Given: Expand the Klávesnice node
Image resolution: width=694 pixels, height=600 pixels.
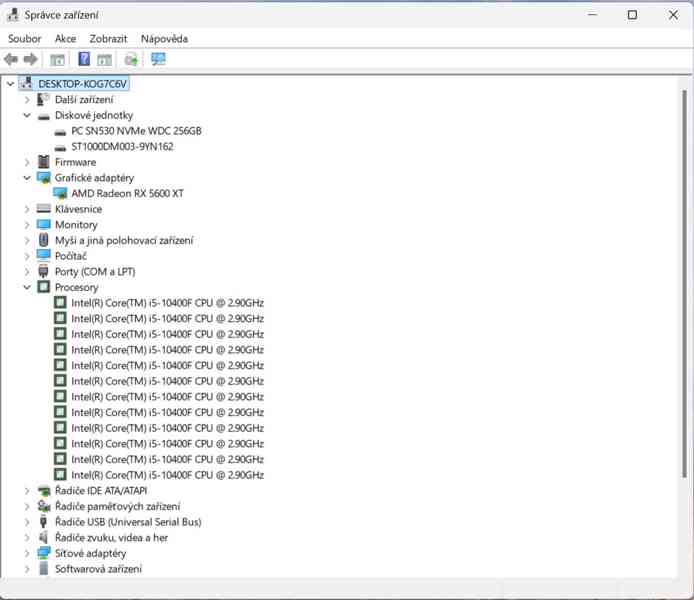Looking at the screenshot, I should pos(27,209).
